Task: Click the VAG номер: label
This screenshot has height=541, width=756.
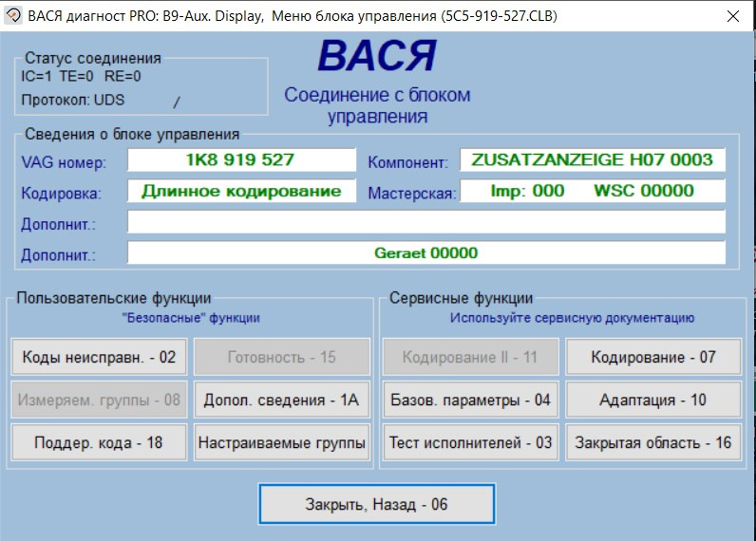Action: (64, 162)
